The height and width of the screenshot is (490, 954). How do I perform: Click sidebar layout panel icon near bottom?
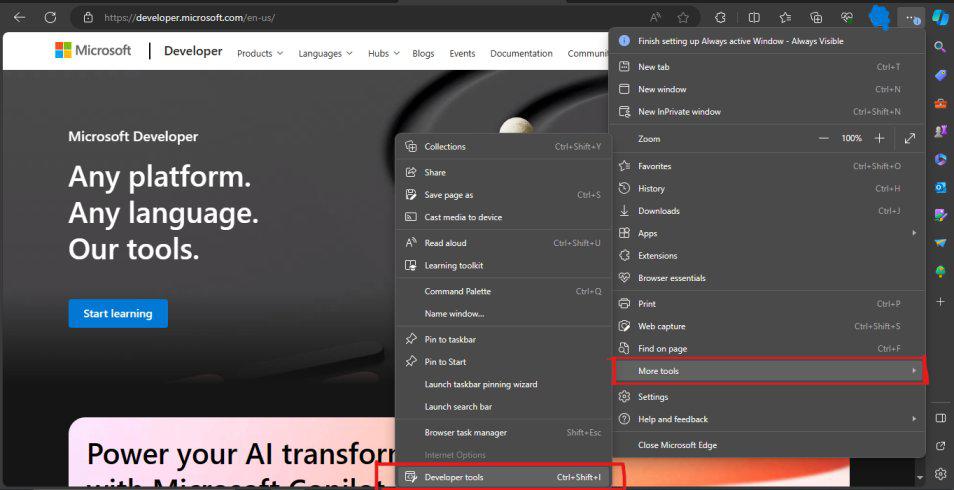940,418
